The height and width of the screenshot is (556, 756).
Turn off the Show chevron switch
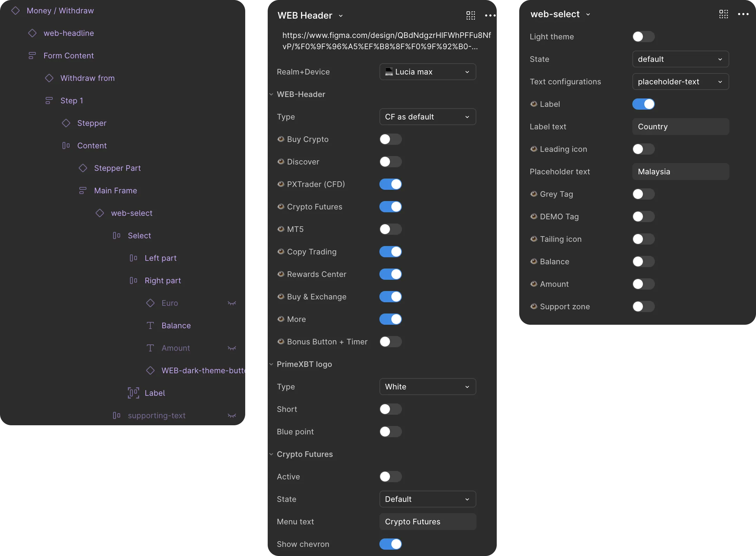(x=390, y=544)
